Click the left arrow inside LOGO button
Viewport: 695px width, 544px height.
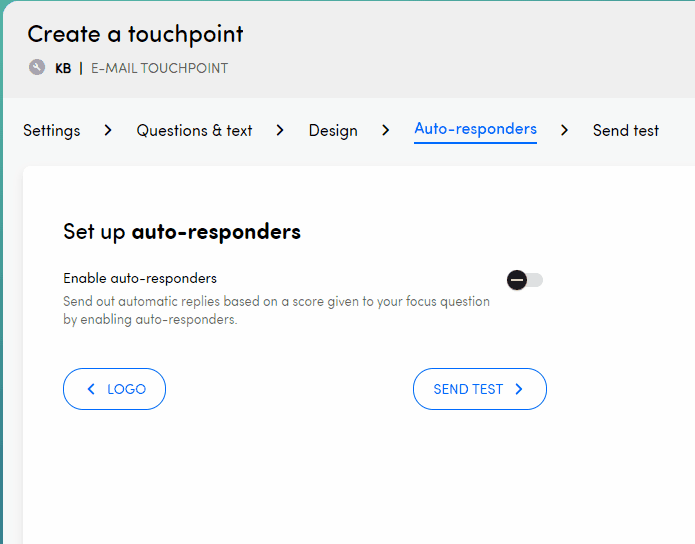tap(91, 389)
